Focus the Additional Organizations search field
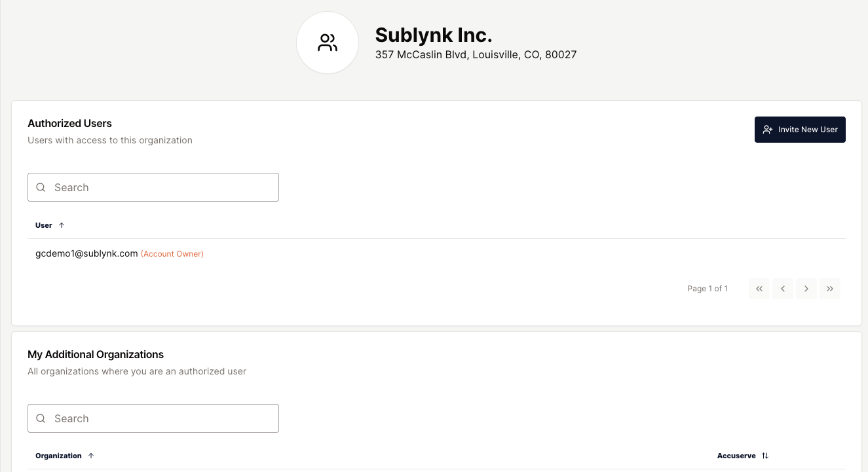868x472 pixels. [x=153, y=418]
